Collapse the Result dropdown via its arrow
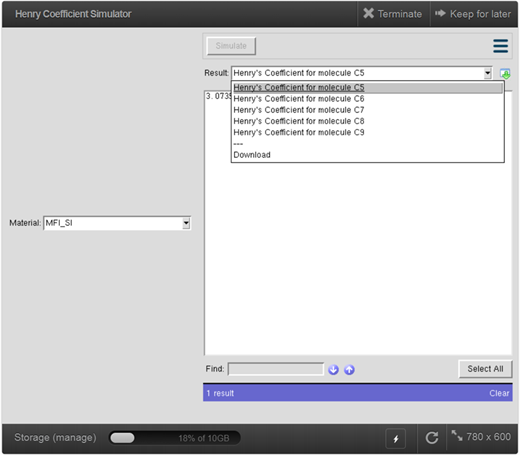Image resolution: width=520 pixels, height=455 pixels. [x=488, y=73]
